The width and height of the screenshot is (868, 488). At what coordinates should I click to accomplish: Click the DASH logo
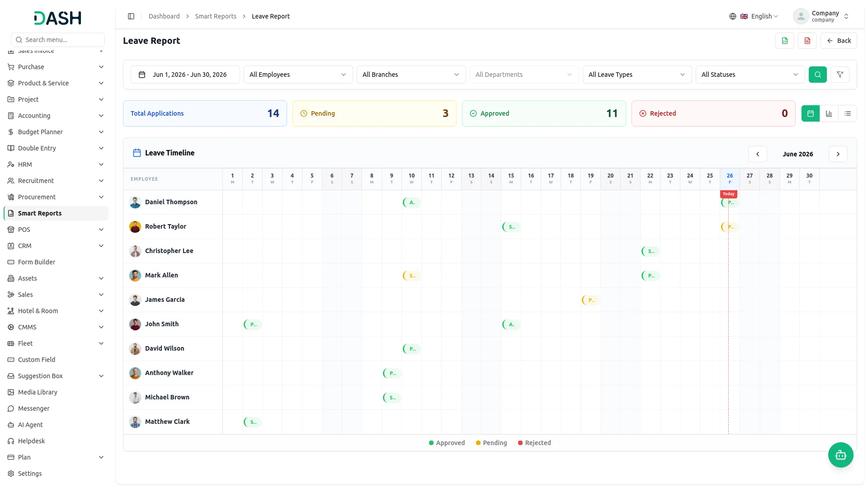(x=58, y=18)
